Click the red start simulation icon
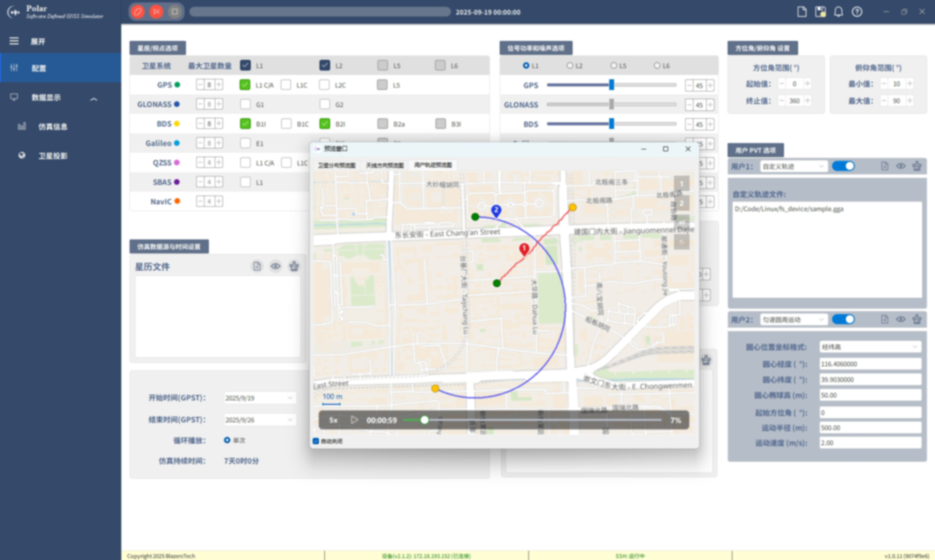 (x=137, y=12)
